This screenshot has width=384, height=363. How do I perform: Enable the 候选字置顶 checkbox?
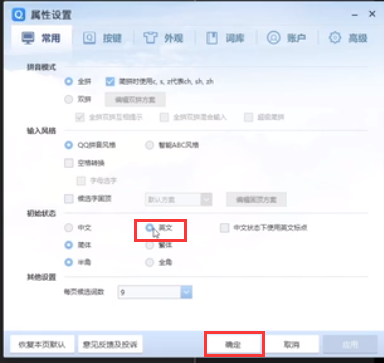[x=69, y=199]
